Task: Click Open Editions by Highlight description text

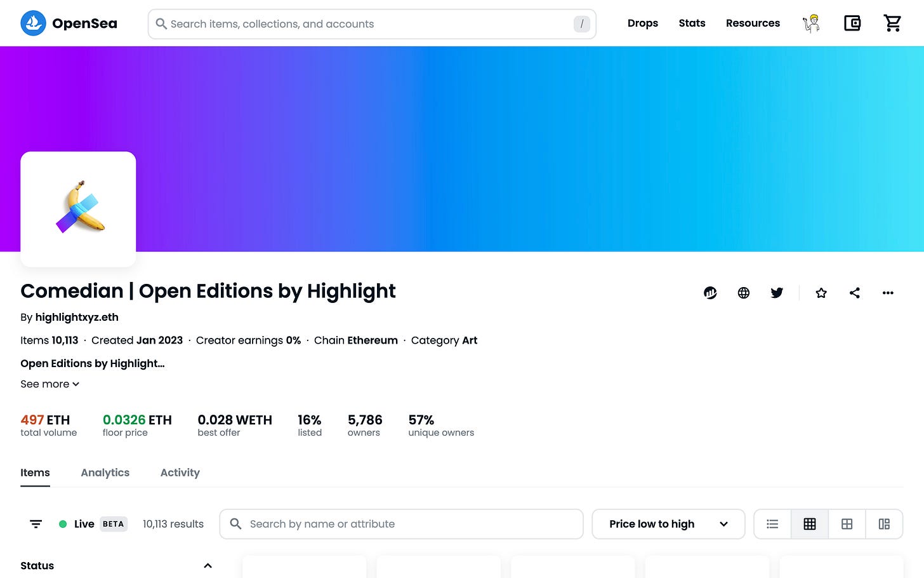Action: tap(93, 363)
